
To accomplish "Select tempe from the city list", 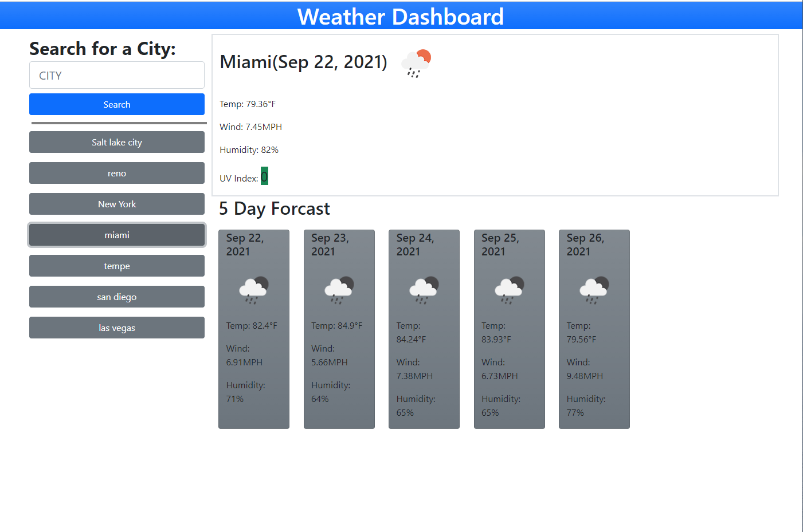I will coord(116,266).
